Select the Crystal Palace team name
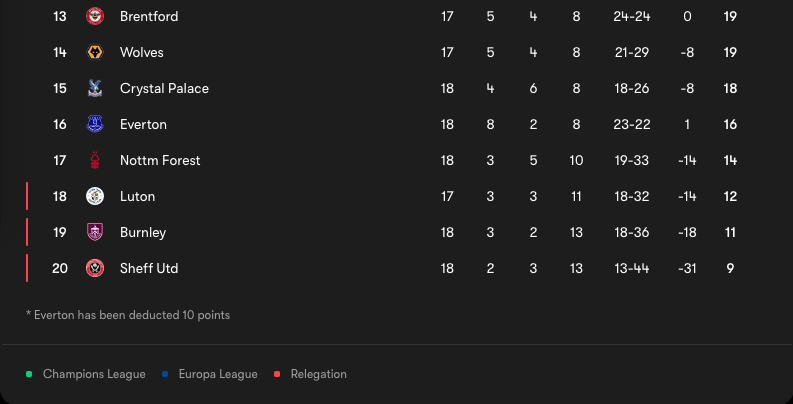Viewport: 793px width, 404px height. click(164, 88)
